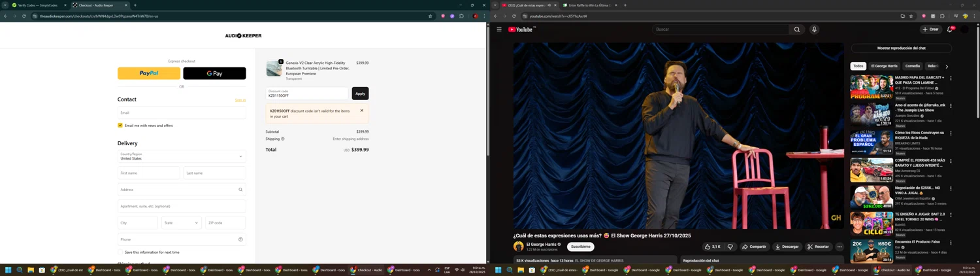Screen dimensions: 980x276
Task: Switch to the Enter Raffle to Win browser tab
Action: [590, 5]
